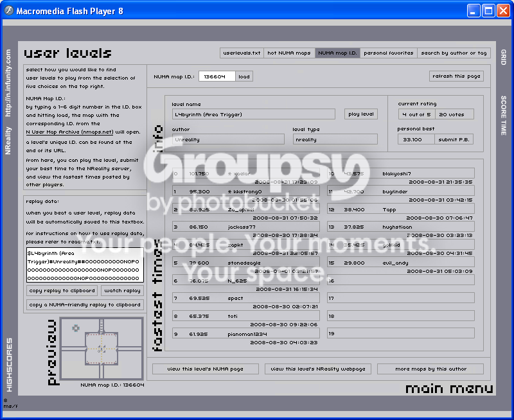The width and height of the screenshot is (514, 420).
Task: Close the Flash Player window
Action: (503, 11)
